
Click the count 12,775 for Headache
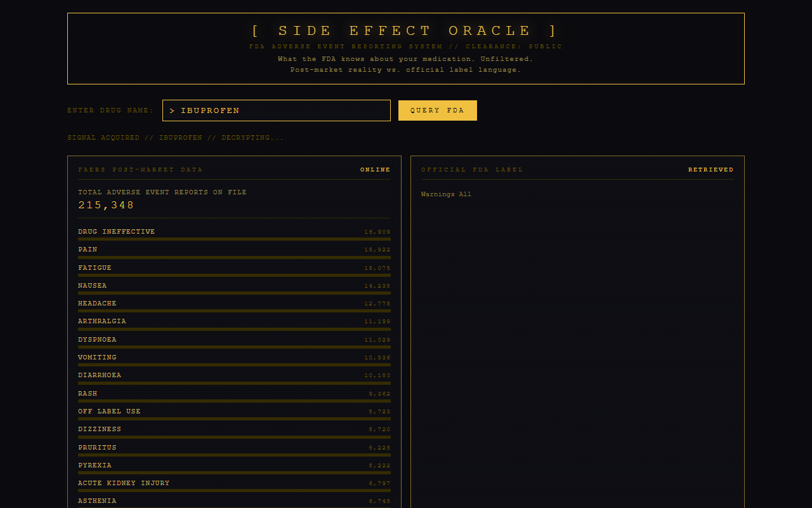[x=377, y=304]
